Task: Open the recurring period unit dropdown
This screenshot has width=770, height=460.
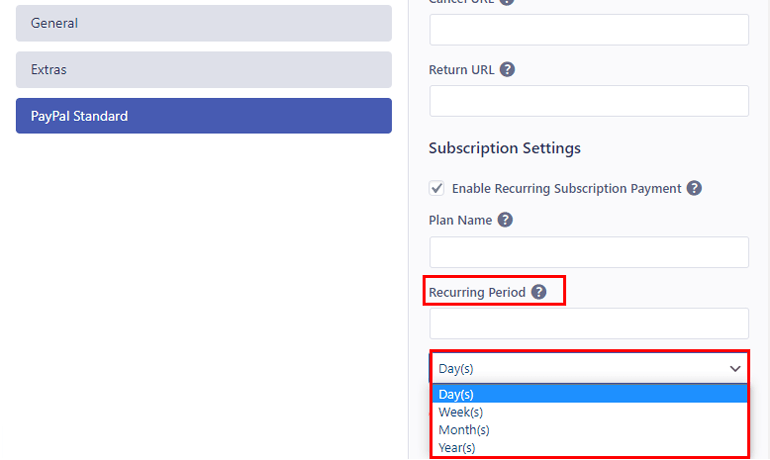Action: pyautogui.click(x=588, y=368)
